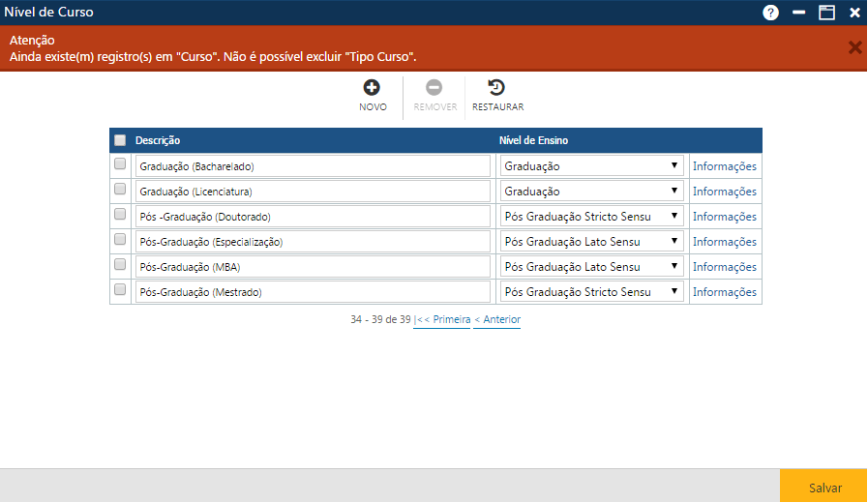Minimize the Nível de Curso window
This screenshot has width=868, height=503.
798,13
